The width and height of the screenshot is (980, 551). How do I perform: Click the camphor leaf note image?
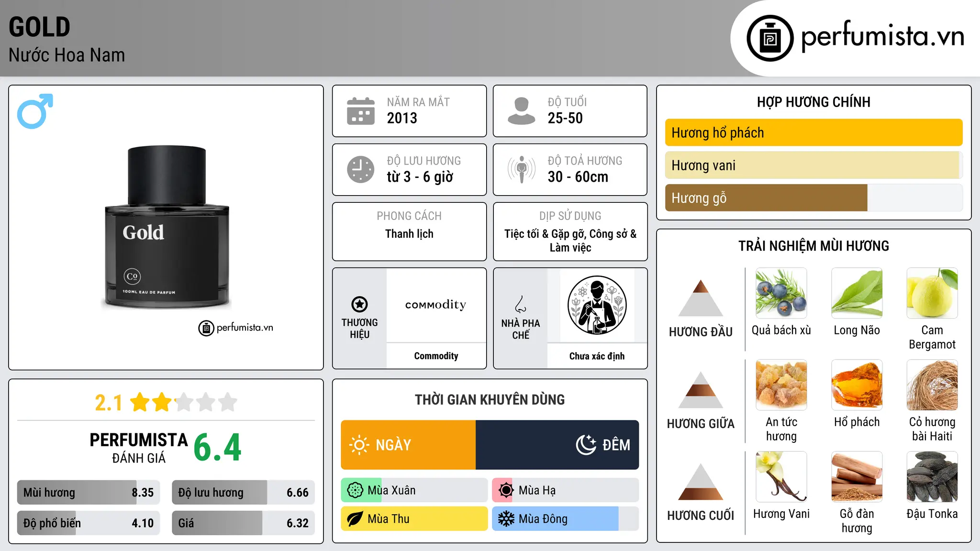point(857,293)
